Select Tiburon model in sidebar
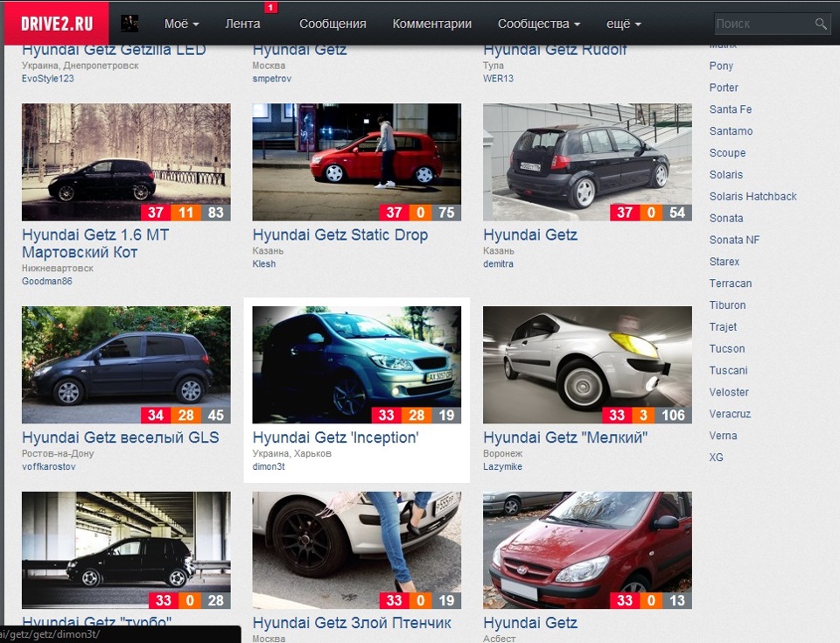Viewport: 840px width, 643px height. tap(727, 305)
